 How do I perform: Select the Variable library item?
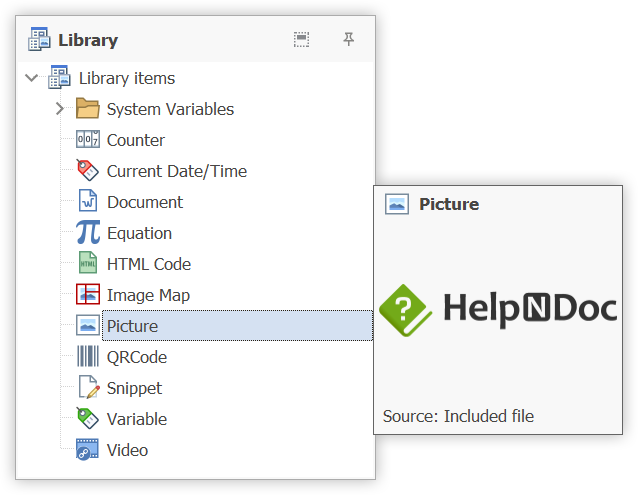click(137, 419)
